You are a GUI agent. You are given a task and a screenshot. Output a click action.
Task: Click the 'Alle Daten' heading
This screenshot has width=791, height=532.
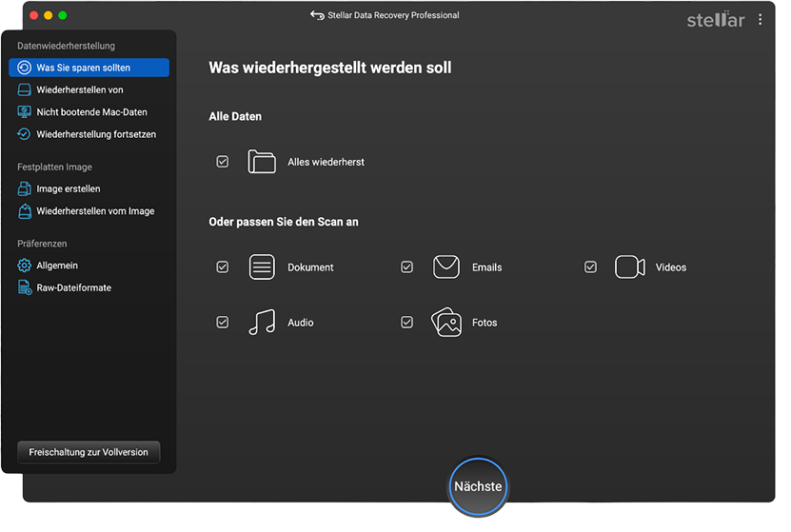[x=235, y=116]
